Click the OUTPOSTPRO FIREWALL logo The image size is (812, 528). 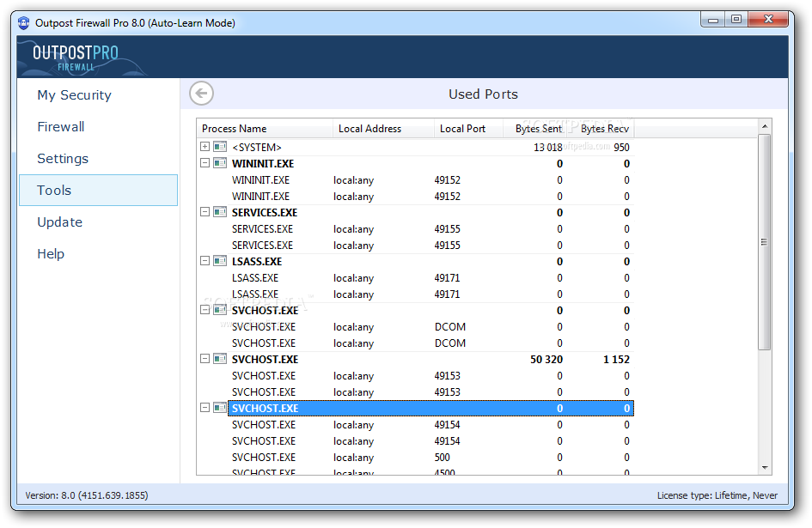pos(76,58)
